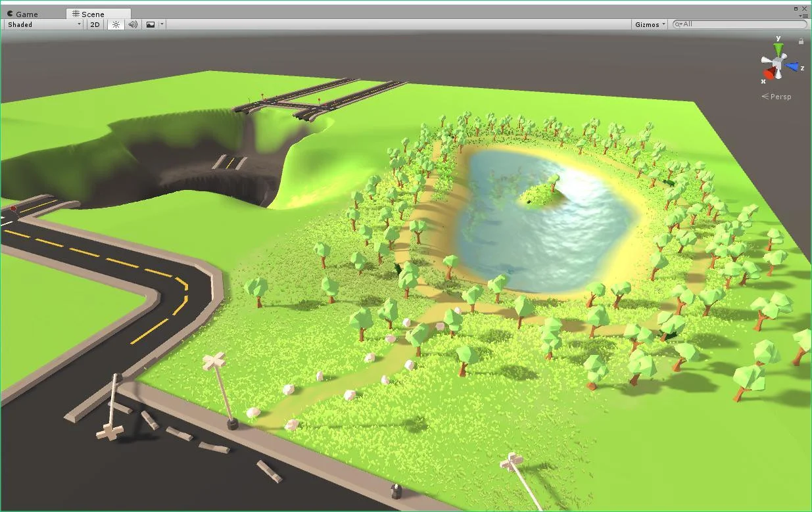Open the search filter magnifier dropdown
Viewport: 812px width, 512px height.
pyautogui.click(x=679, y=24)
